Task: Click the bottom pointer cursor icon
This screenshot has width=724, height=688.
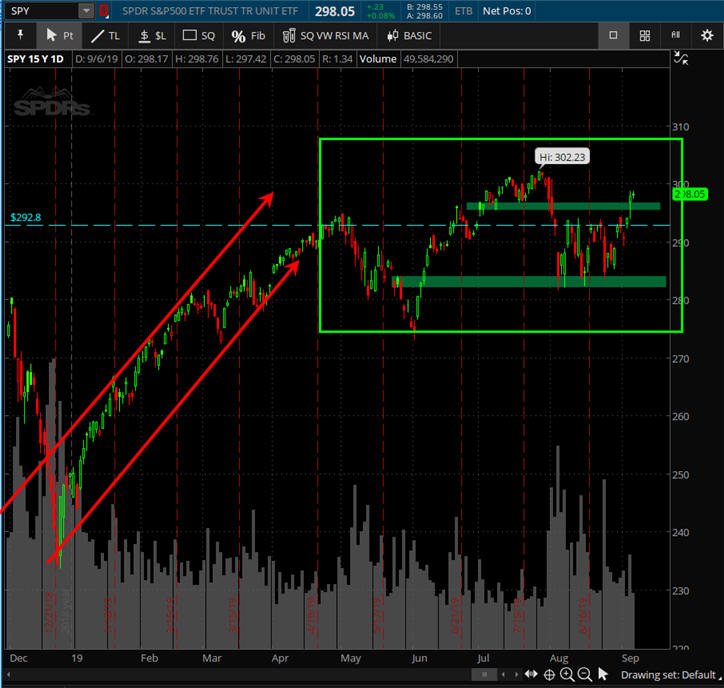Action: [603, 674]
